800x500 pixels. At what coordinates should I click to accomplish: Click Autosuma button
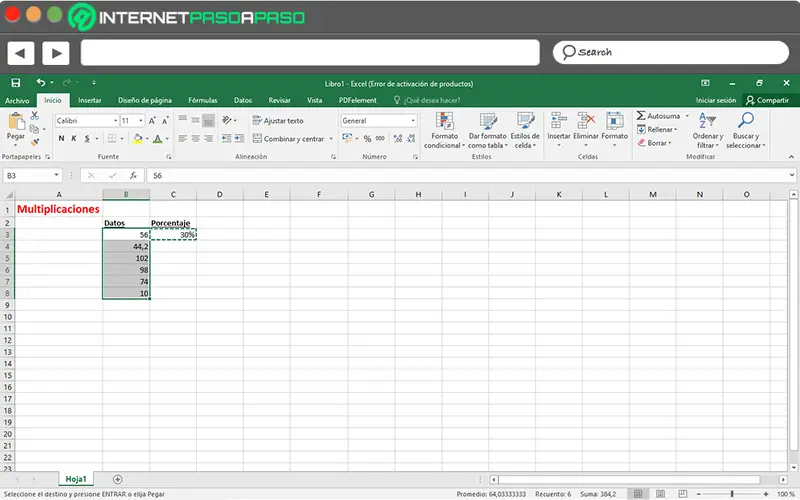(x=659, y=116)
